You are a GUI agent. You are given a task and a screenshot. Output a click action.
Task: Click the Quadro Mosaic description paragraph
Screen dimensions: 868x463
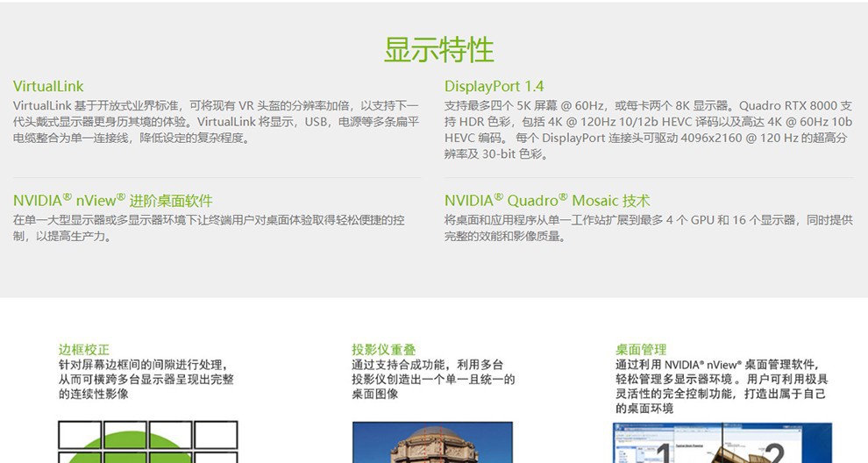click(648, 228)
